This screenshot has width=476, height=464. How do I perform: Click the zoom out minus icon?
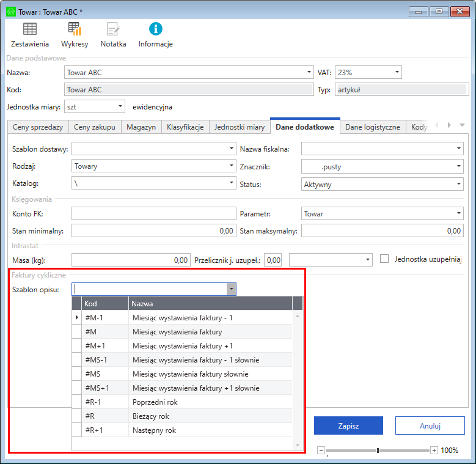coord(321,451)
